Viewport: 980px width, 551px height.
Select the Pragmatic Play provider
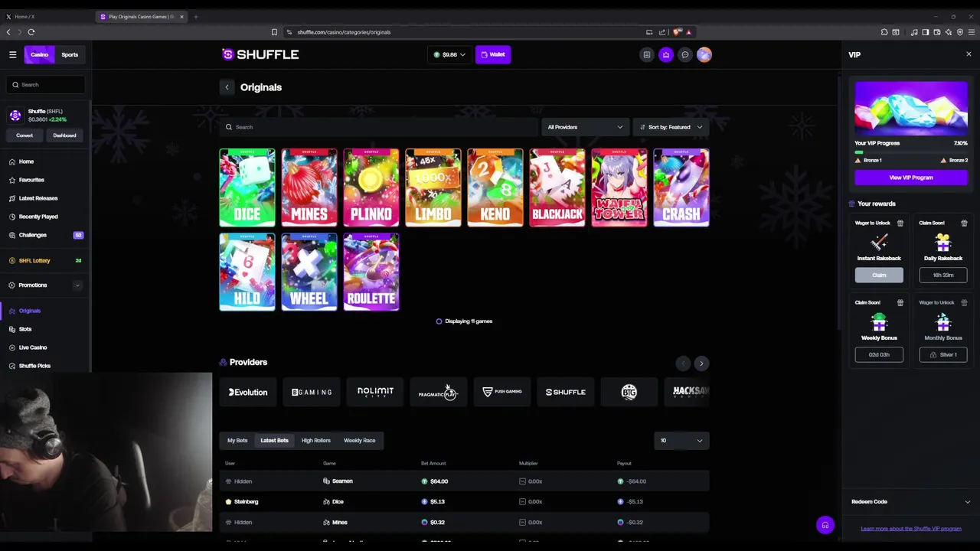click(x=438, y=393)
